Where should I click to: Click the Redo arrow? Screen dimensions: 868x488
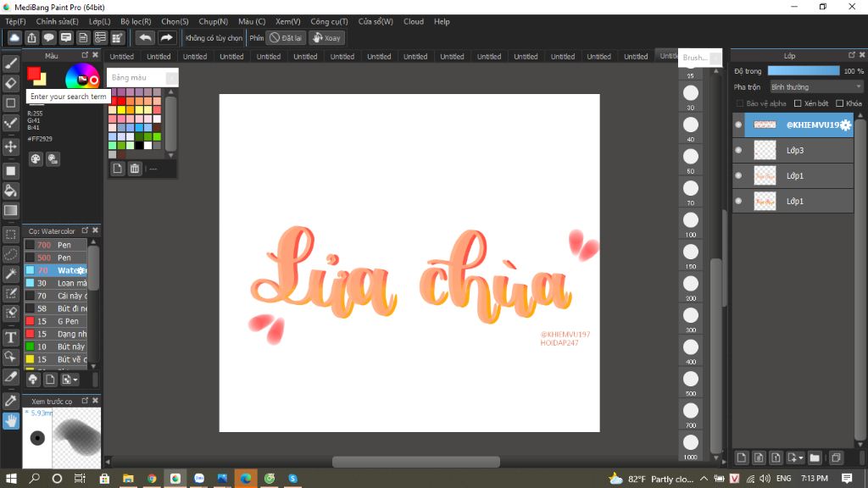166,37
